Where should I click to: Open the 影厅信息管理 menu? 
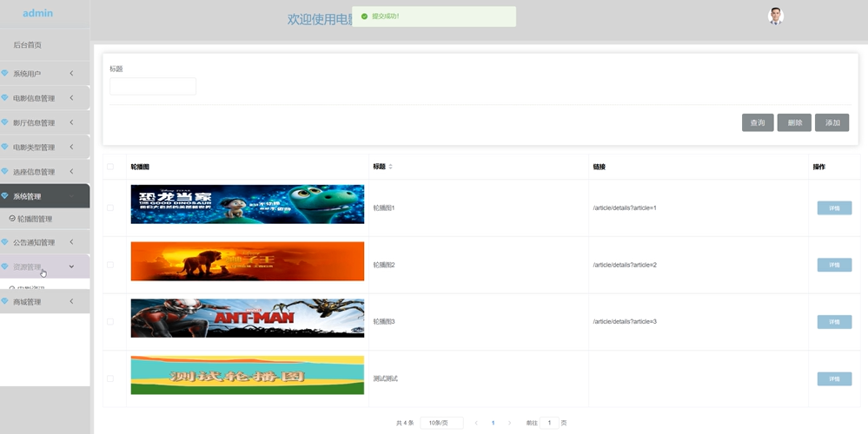pyautogui.click(x=45, y=122)
